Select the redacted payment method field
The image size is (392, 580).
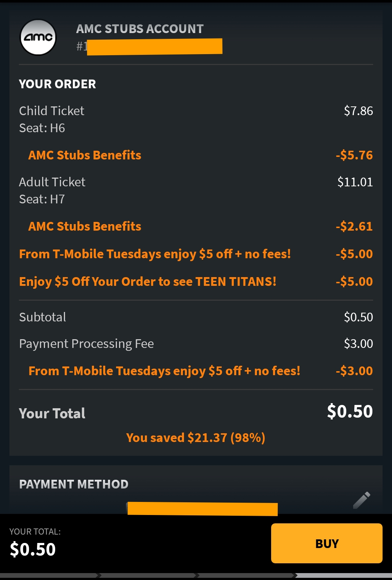point(202,508)
